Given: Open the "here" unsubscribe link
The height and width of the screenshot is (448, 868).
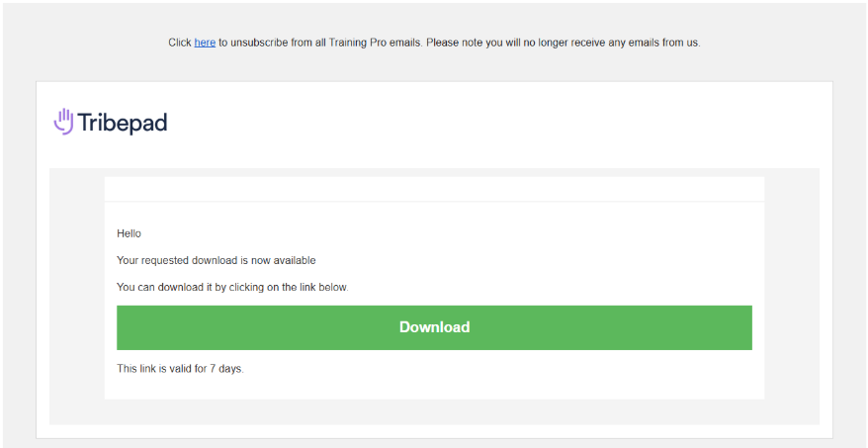Looking at the screenshot, I should tap(205, 43).
